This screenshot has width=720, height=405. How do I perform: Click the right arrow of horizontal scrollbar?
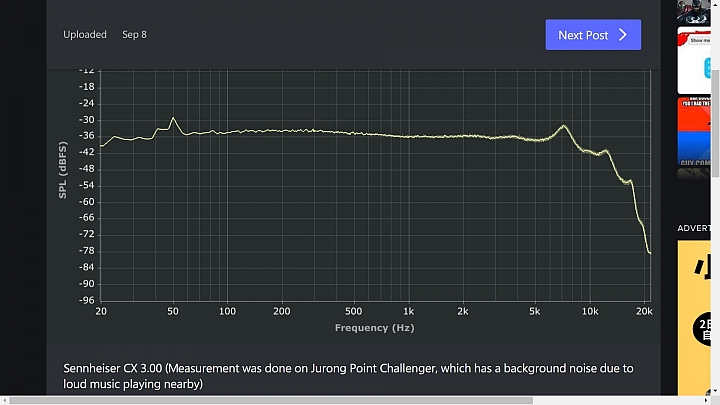[x=706, y=400]
